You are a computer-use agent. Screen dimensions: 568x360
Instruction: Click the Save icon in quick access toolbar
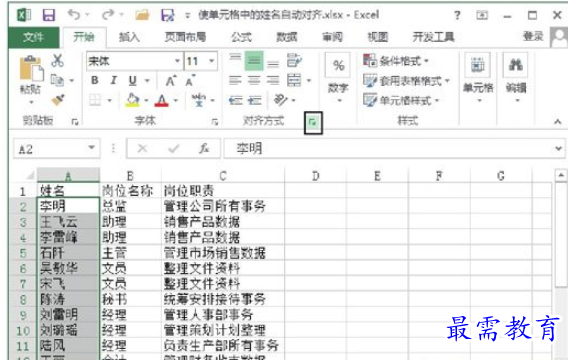click(x=49, y=15)
